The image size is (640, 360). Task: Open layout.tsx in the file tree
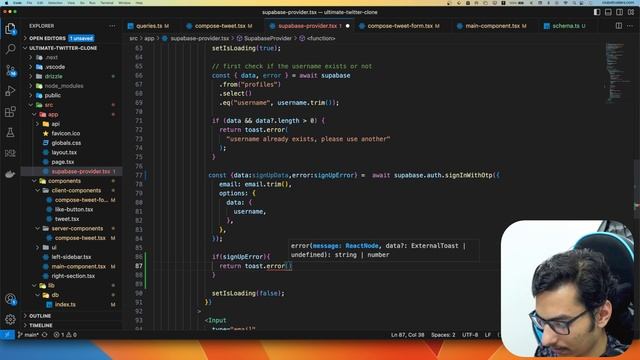(x=64, y=152)
